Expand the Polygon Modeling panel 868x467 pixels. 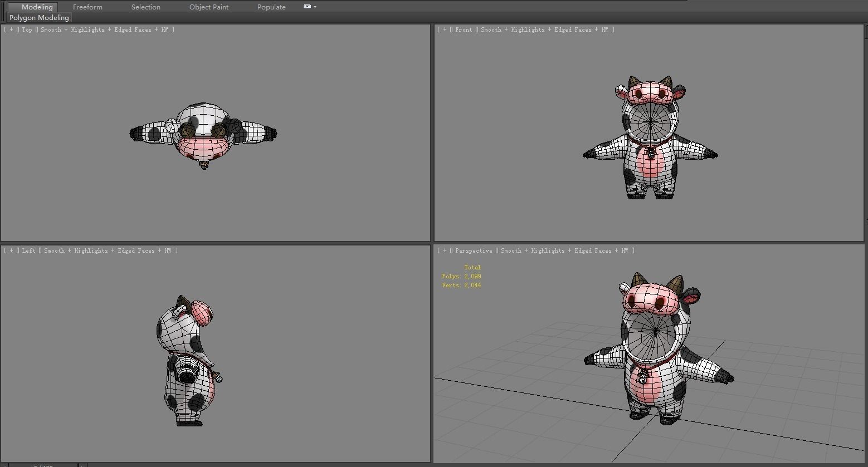tap(39, 18)
